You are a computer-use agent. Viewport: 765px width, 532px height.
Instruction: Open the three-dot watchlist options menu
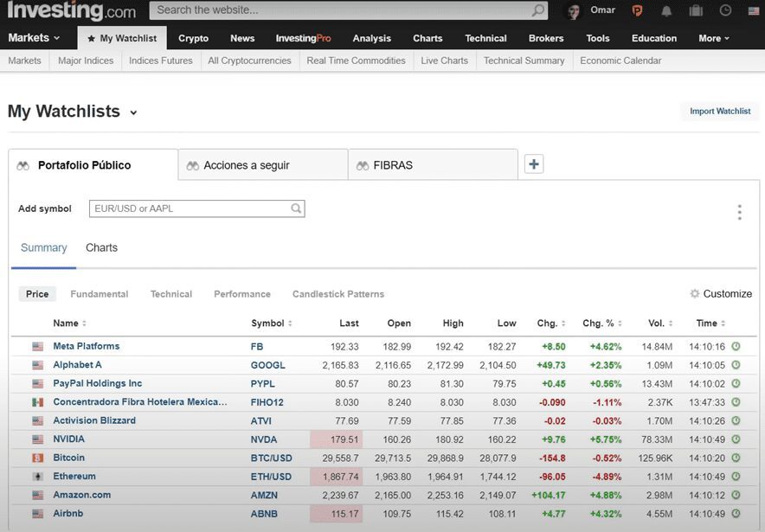click(739, 212)
